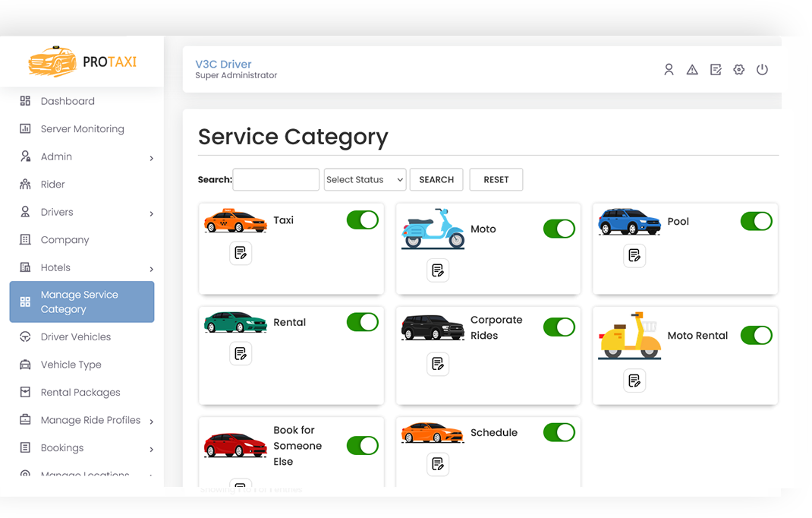
Task: Click the blue Moto scooter image
Action: (433, 229)
